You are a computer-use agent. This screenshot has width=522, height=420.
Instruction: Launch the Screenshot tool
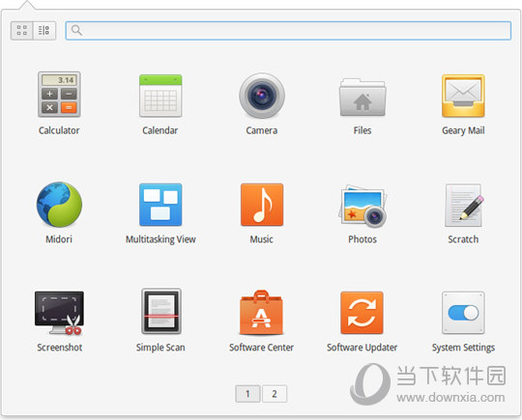tap(59, 313)
